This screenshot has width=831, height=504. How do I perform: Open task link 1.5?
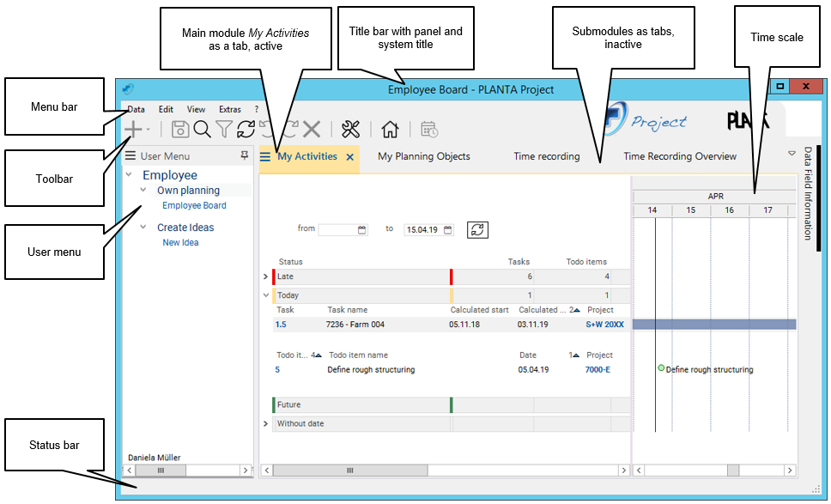281,325
